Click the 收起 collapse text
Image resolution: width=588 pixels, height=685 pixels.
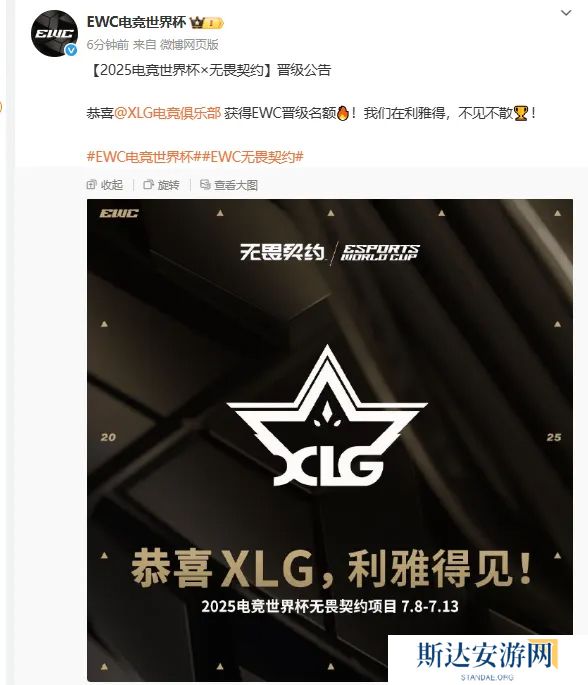(112, 185)
